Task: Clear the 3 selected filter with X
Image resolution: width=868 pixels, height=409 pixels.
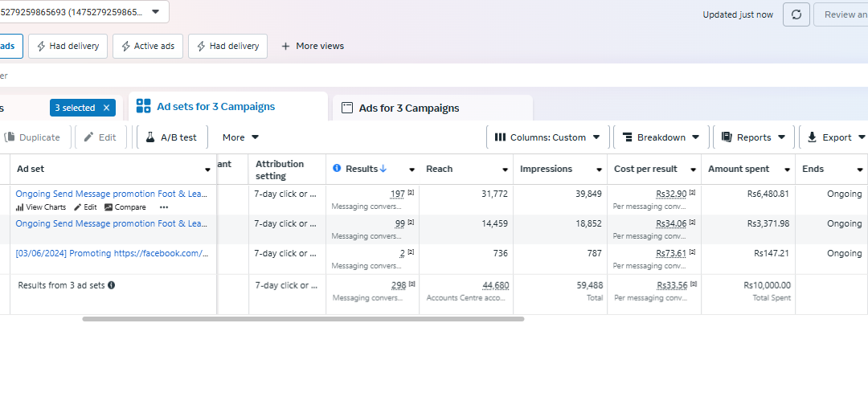Action: [x=106, y=108]
